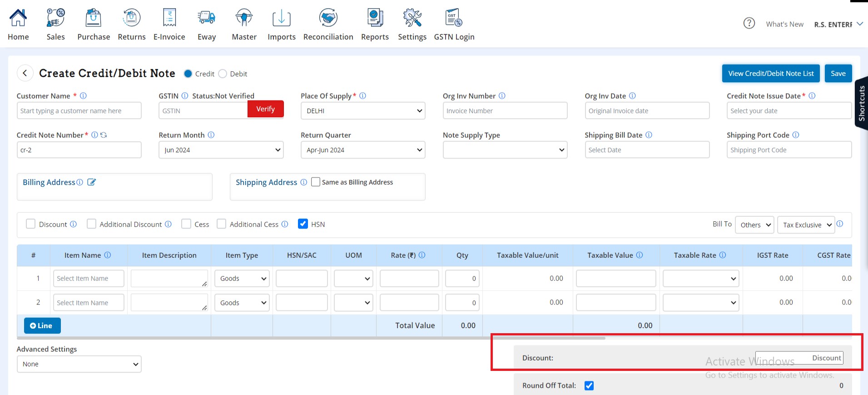Click the info icon next to Return Month
Image resolution: width=868 pixels, height=395 pixels.
[211, 135]
